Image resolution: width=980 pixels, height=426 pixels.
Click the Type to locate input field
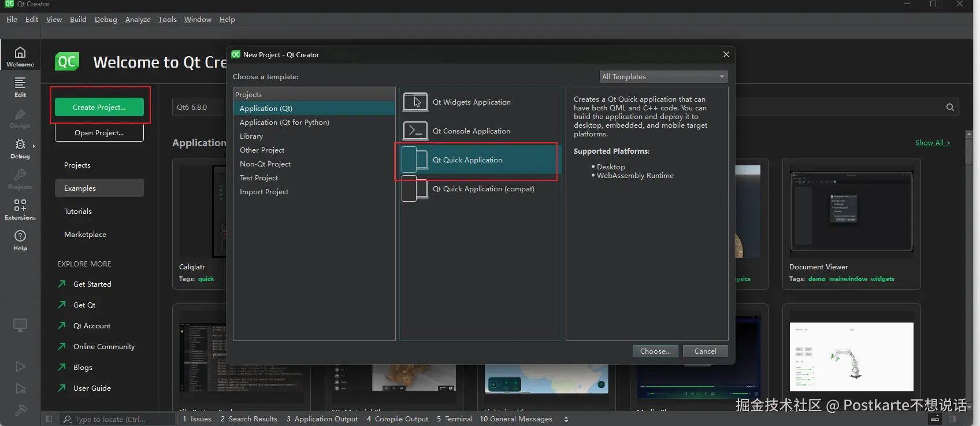pos(118,419)
